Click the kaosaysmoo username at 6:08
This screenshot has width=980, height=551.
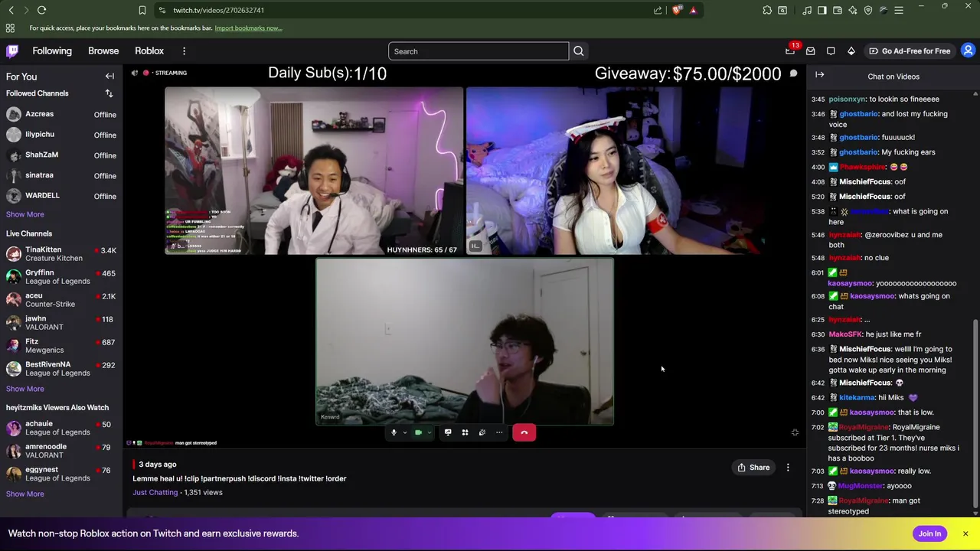click(x=872, y=296)
